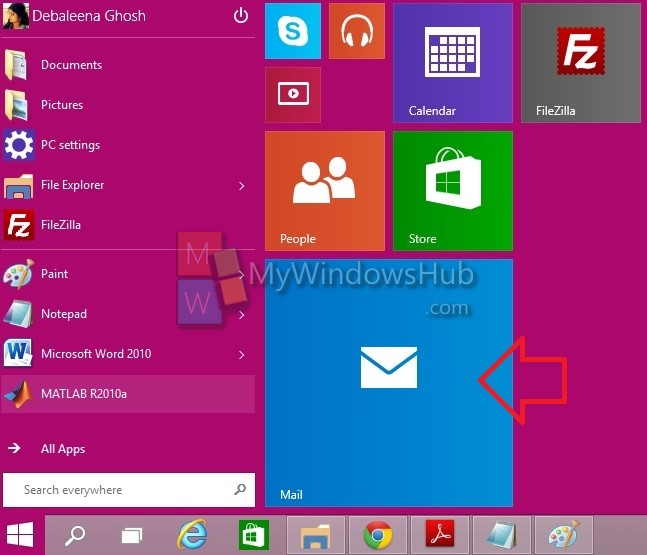Open File Explorer from Start list
The height and width of the screenshot is (555, 647).
pos(128,185)
